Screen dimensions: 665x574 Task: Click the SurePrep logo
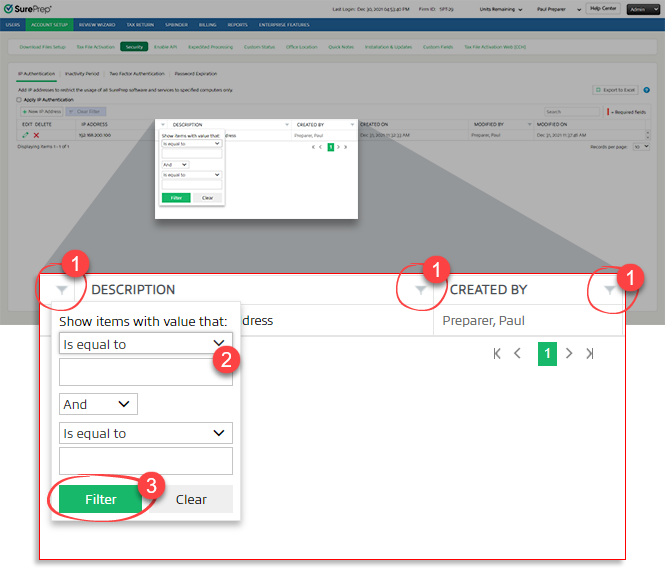coord(29,9)
